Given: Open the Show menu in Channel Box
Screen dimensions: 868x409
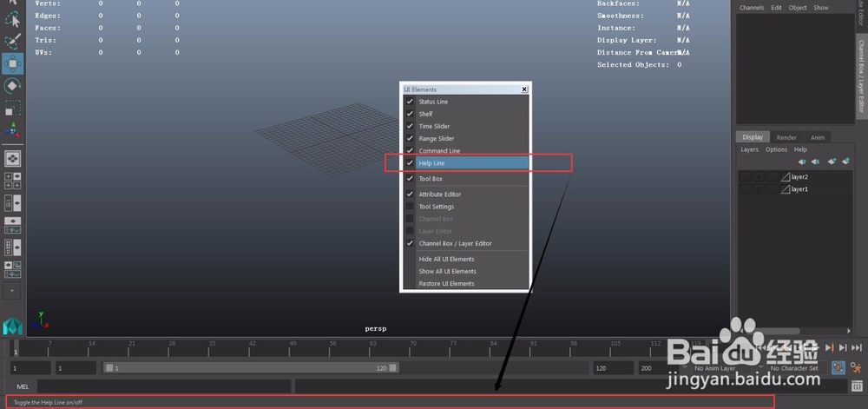Looking at the screenshot, I should 821,8.
